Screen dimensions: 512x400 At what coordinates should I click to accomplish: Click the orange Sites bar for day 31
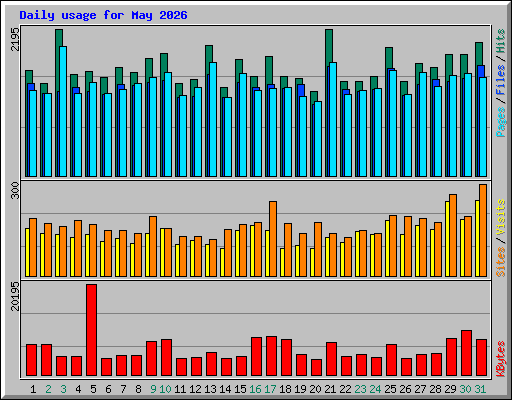(x=483, y=230)
